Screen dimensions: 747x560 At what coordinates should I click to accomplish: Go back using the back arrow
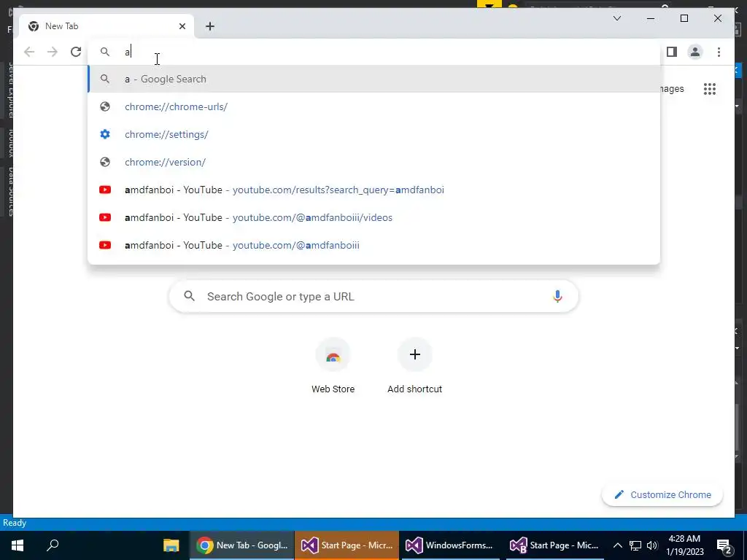click(29, 52)
